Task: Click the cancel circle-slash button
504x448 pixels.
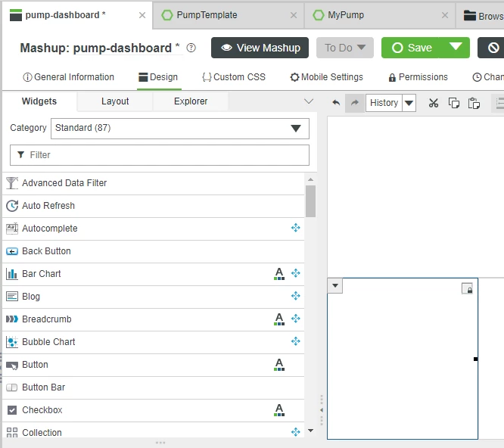Action: (x=493, y=48)
